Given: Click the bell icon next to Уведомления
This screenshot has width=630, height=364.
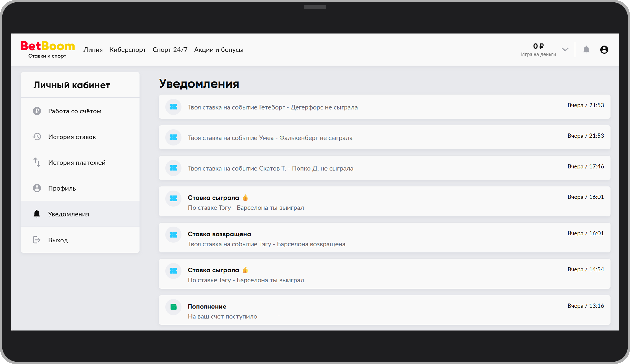Looking at the screenshot, I should click(x=37, y=214).
